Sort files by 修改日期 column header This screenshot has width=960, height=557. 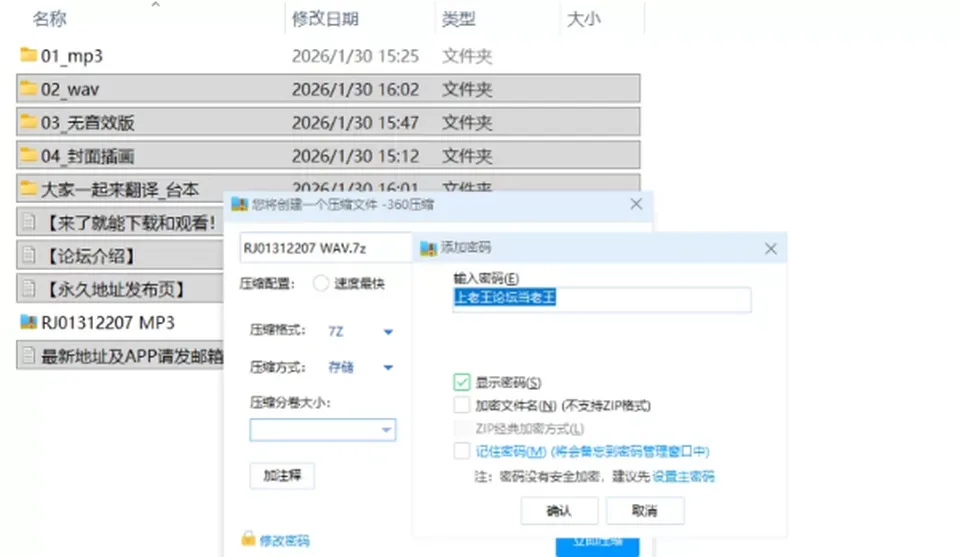point(325,19)
